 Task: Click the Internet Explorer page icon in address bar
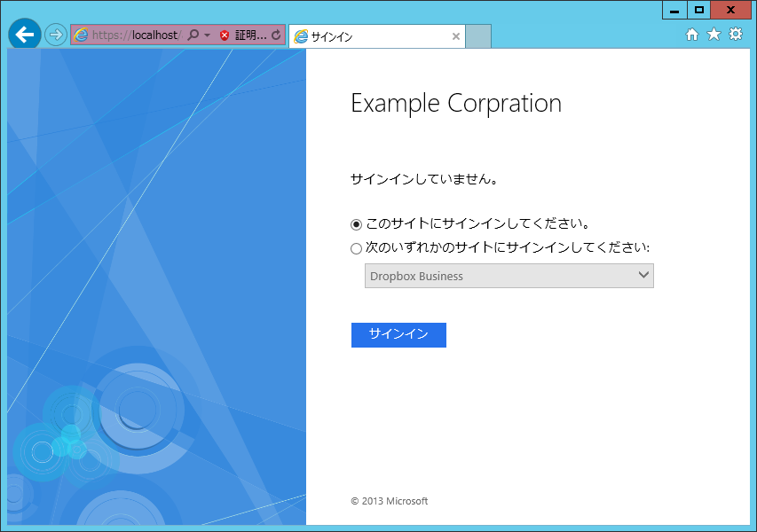coord(81,35)
